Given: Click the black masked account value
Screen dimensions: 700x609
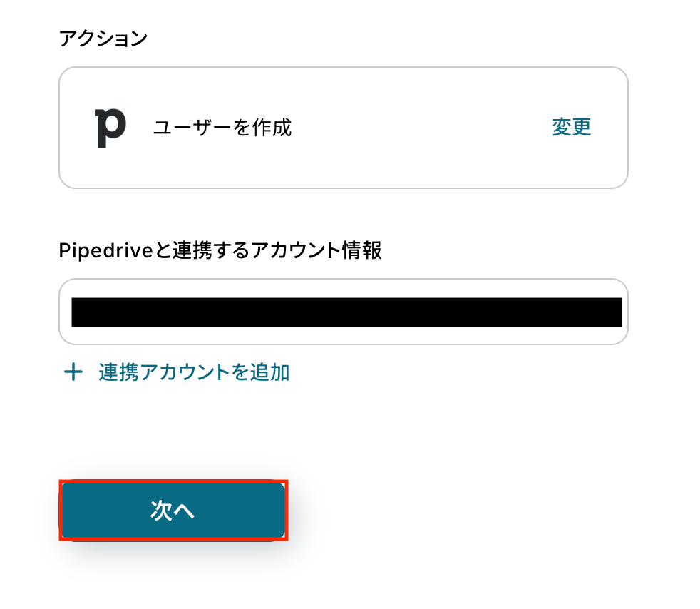Looking at the screenshot, I should [346, 312].
